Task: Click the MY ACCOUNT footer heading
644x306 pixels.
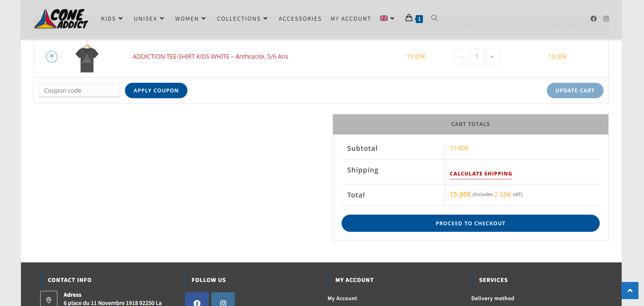Action: [355, 280]
